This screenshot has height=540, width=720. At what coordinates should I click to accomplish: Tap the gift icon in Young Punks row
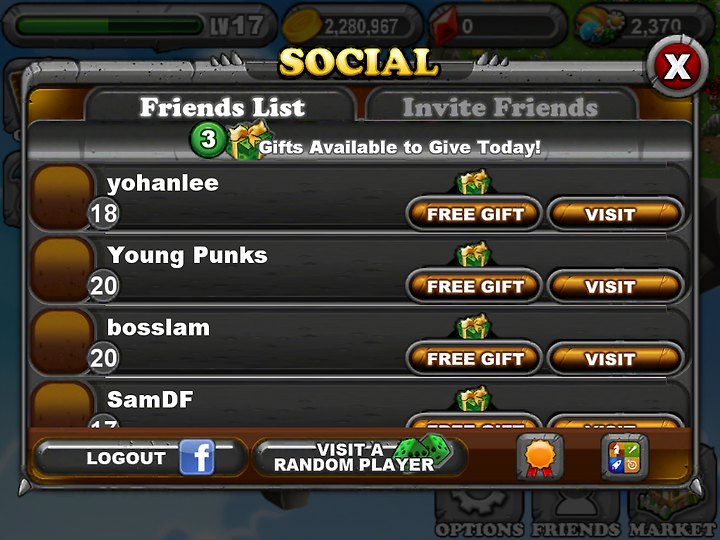point(473,253)
